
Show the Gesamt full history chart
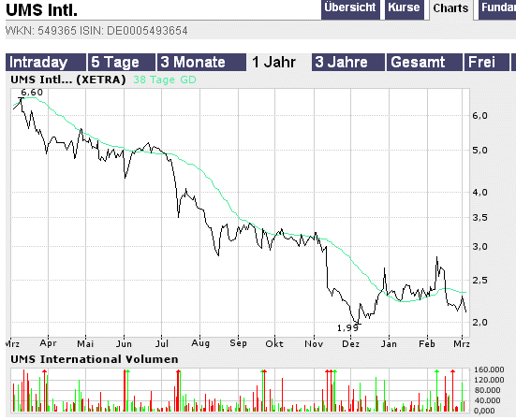click(424, 62)
